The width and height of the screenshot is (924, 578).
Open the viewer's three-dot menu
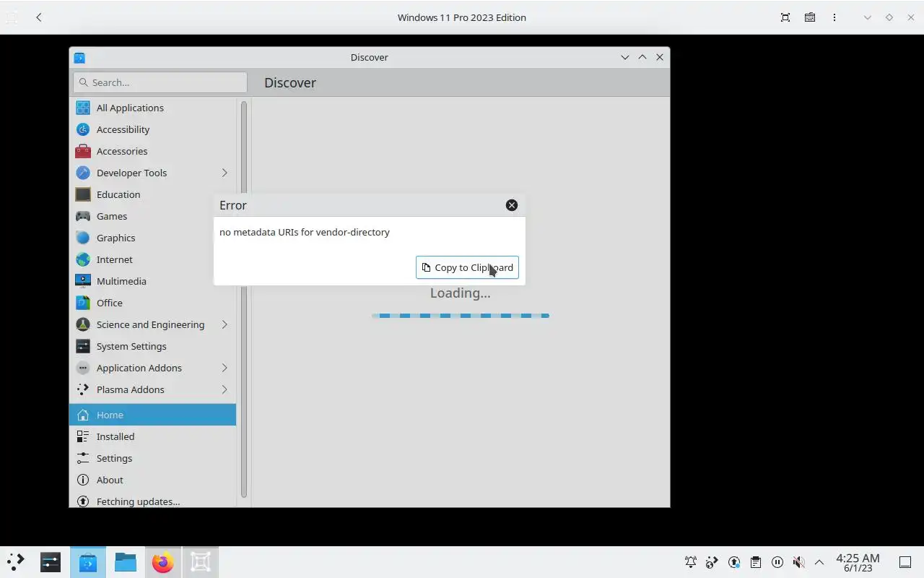point(834,17)
